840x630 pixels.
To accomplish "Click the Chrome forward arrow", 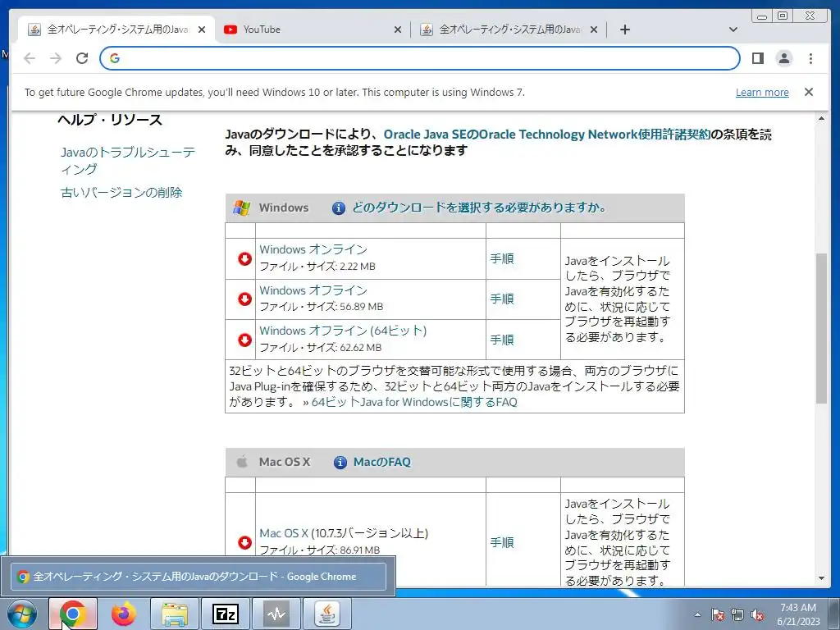I will [56, 58].
